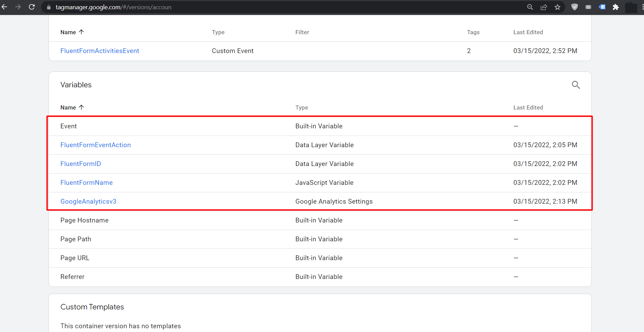The height and width of the screenshot is (332, 644).
Task: Click the triggers Filter column header
Action: (302, 32)
